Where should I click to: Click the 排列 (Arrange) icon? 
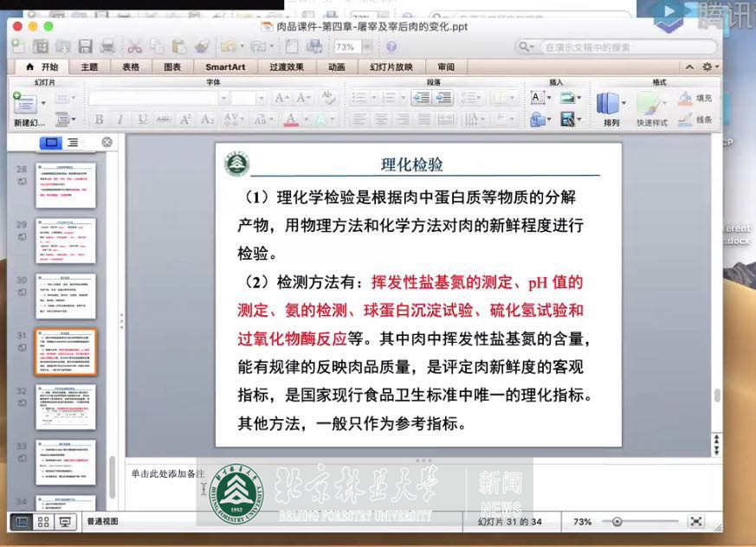[x=610, y=107]
